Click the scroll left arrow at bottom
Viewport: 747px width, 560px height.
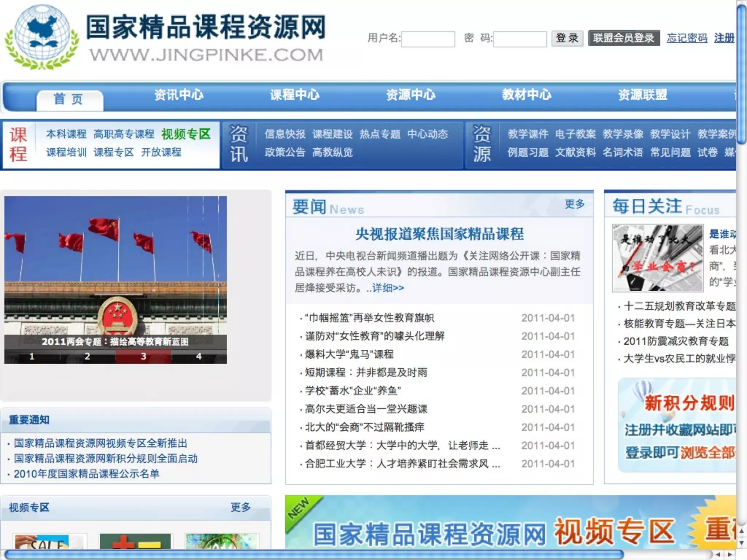pos(718,554)
